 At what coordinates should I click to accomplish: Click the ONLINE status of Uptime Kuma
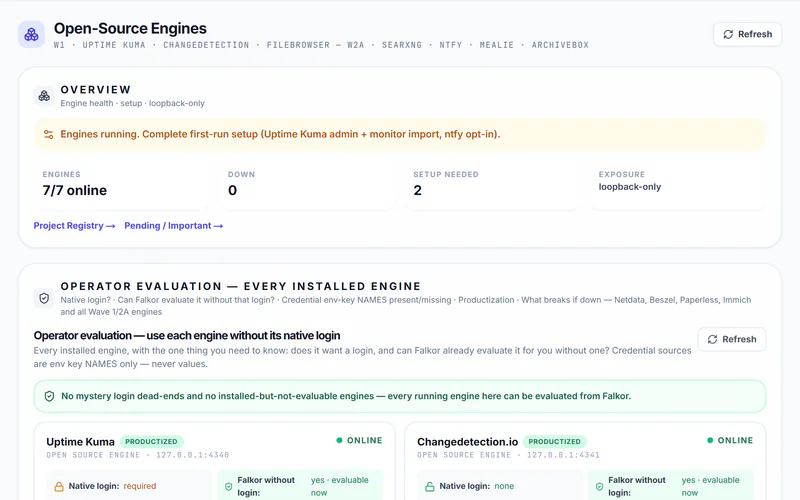point(359,440)
